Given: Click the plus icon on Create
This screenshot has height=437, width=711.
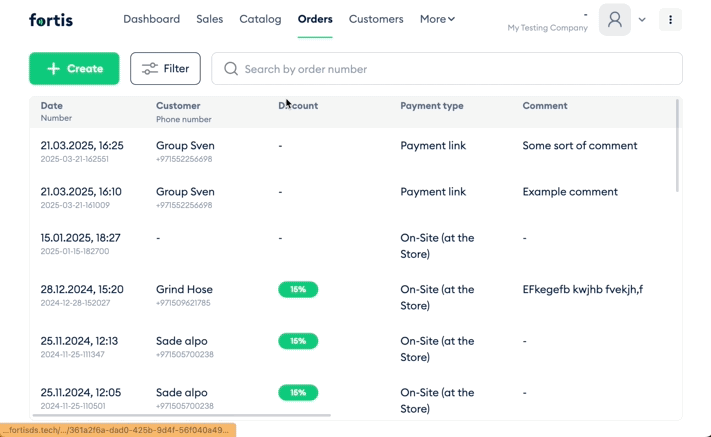Looking at the screenshot, I should [54, 68].
